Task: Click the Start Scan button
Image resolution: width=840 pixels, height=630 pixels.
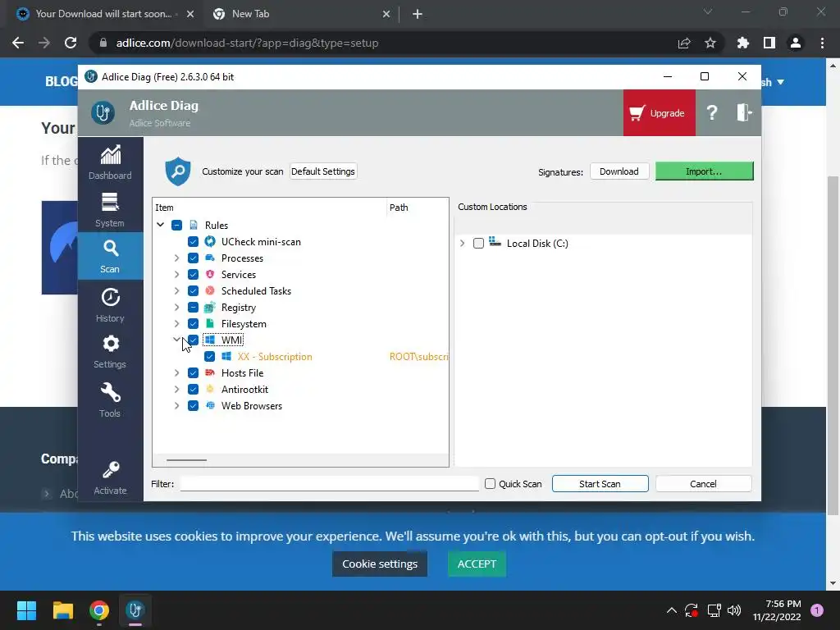Action: 600,484
